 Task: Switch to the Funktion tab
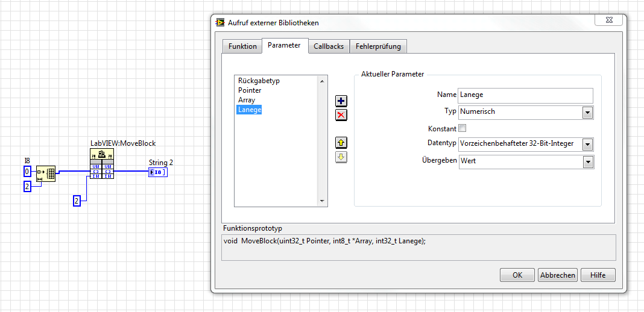(242, 46)
